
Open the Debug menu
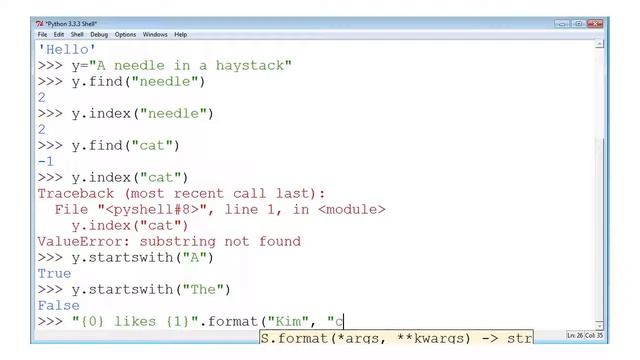[99, 35]
